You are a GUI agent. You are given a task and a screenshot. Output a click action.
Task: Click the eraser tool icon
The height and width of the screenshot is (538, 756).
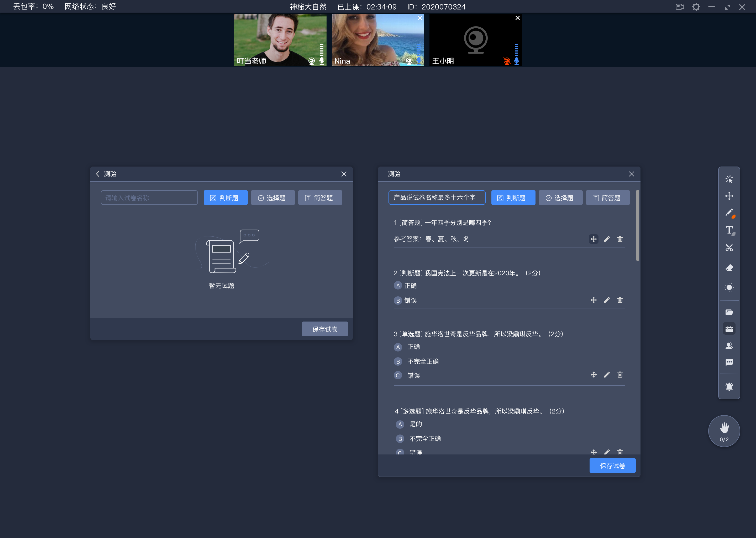pyautogui.click(x=729, y=268)
